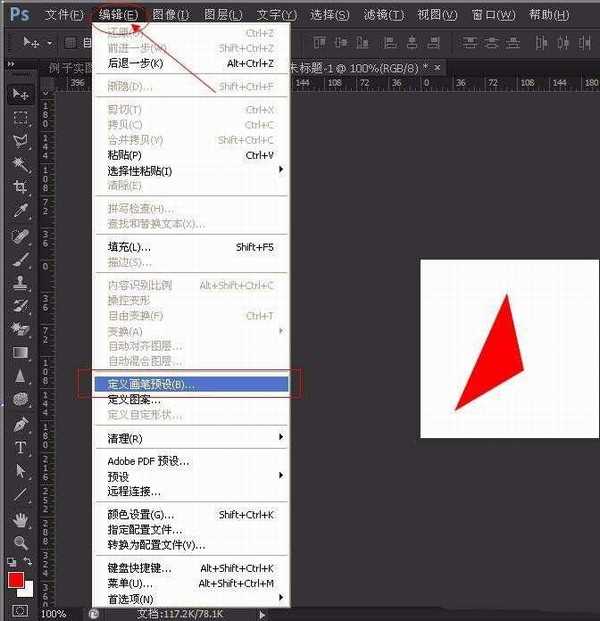This screenshot has height=621, width=600.
Task: Choose the Eyedropper tool
Action: pyautogui.click(x=20, y=212)
